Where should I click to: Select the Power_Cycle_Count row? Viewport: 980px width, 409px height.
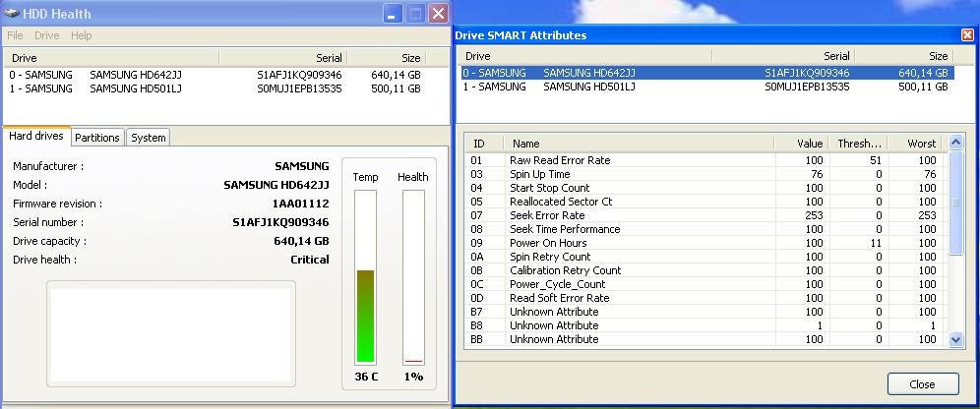point(706,284)
